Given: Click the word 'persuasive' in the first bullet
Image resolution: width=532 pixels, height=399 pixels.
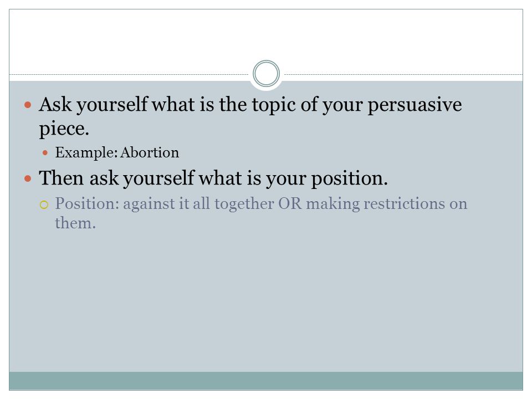Looking at the screenshot, I should coord(415,105).
